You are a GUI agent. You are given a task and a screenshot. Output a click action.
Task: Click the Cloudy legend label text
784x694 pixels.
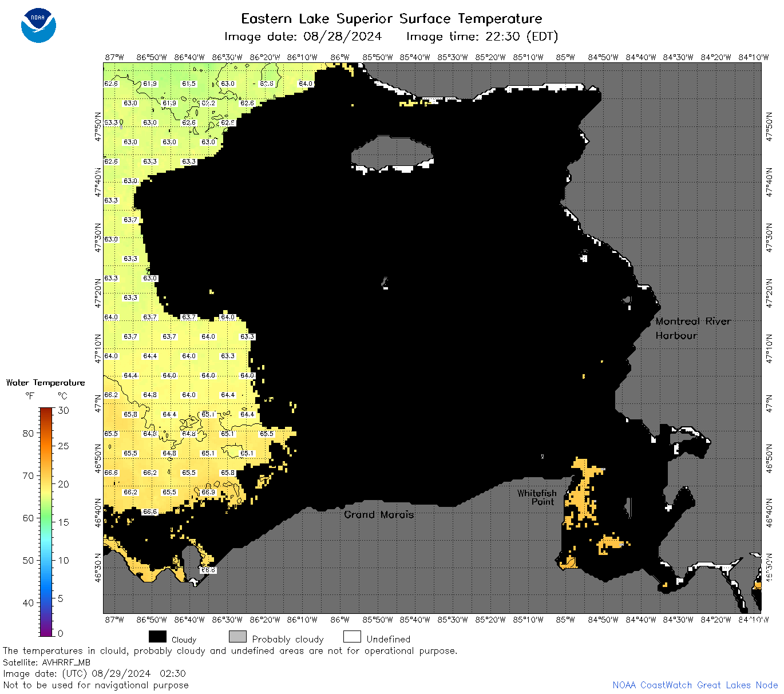pos(184,640)
